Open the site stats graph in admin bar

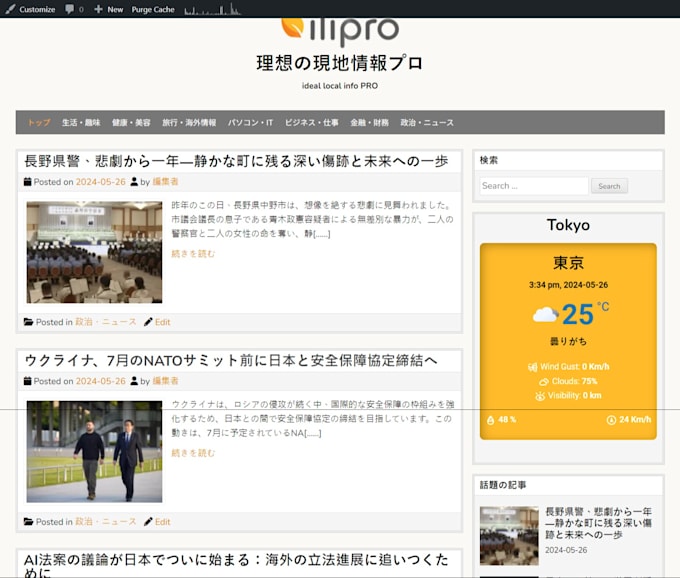(212, 9)
